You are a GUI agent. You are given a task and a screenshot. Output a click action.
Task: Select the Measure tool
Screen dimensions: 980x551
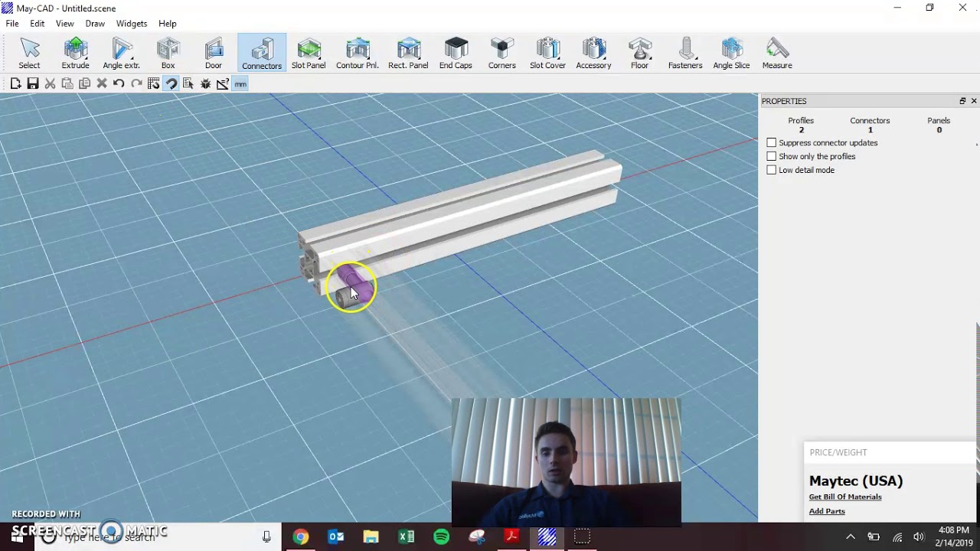pyautogui.click(x=777, y=53)
